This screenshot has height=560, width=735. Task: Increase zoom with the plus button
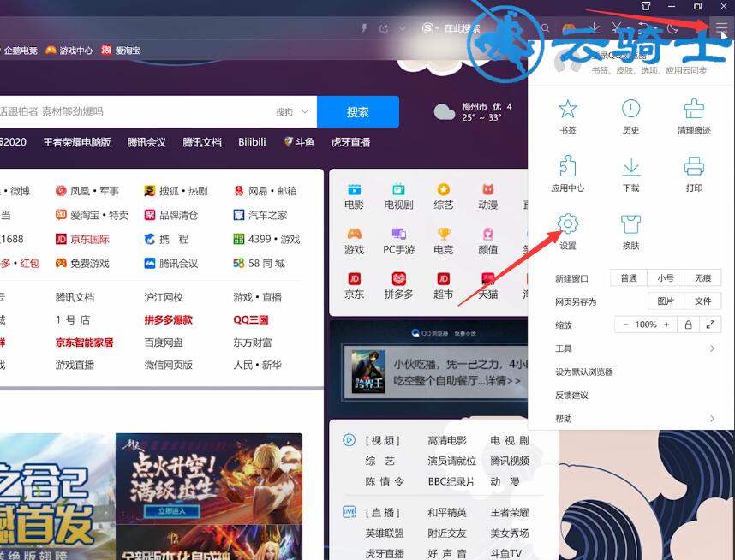coord(666,325)
